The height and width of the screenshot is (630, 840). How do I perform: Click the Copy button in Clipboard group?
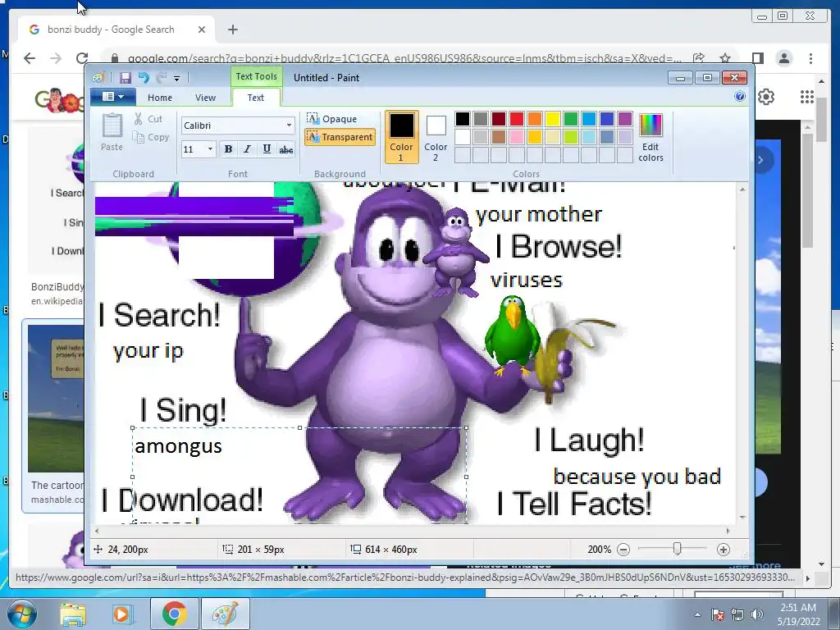[x=151, y=137]
